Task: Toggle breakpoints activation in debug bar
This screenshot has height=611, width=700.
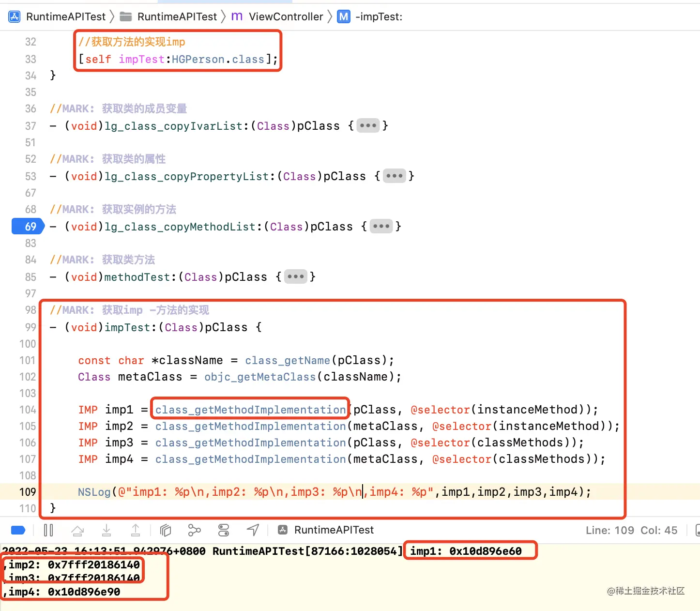Action: 18,530
